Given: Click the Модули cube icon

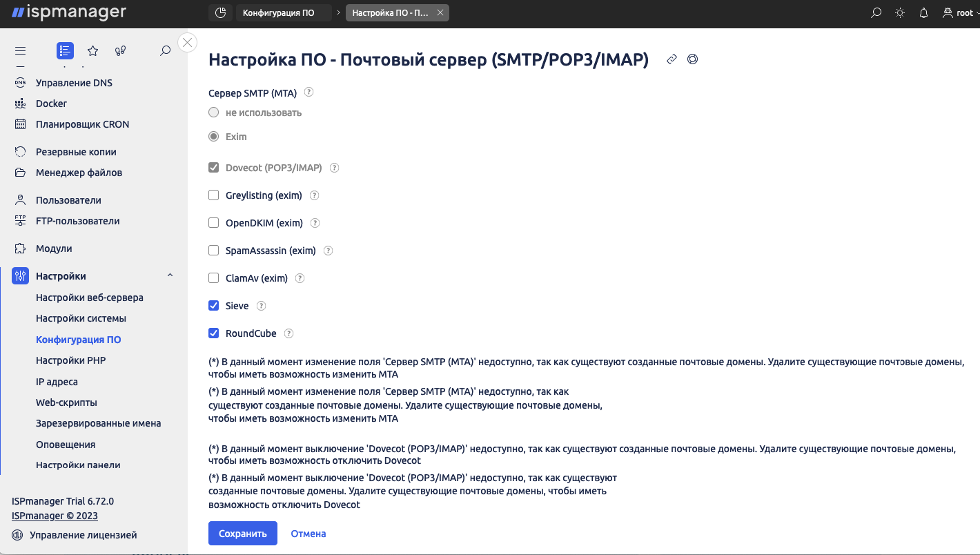Looking at the screenshot, I should (x=21, y=249).
